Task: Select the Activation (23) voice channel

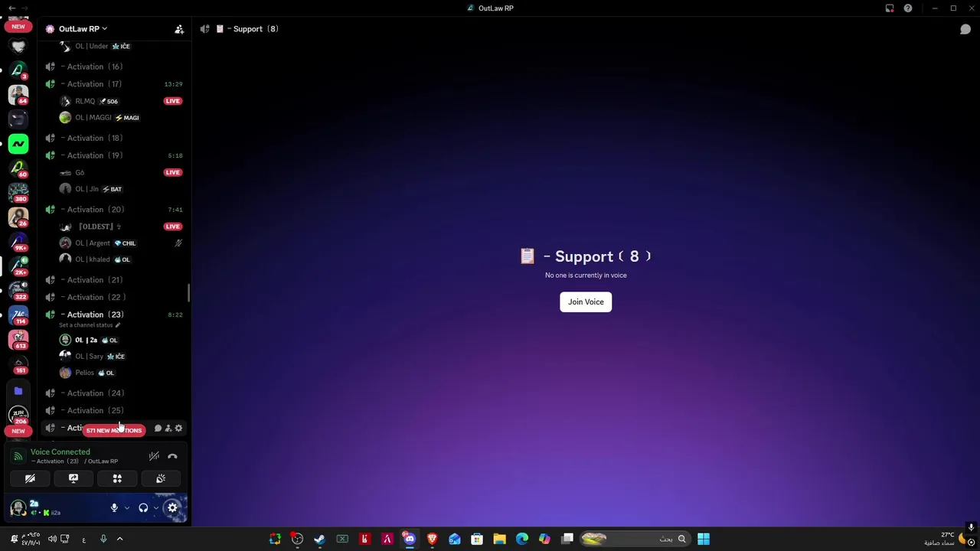Action: click(x=113, y=315)
